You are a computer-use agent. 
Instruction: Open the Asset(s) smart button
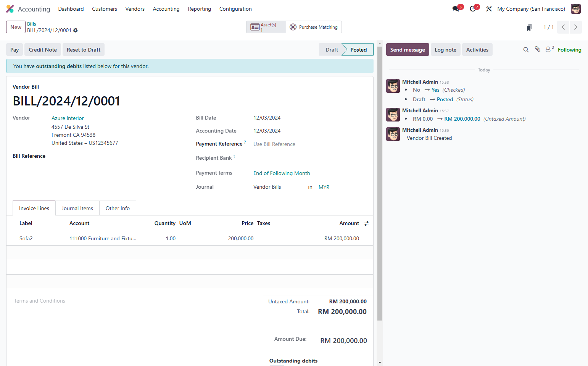tap(266, 27)
